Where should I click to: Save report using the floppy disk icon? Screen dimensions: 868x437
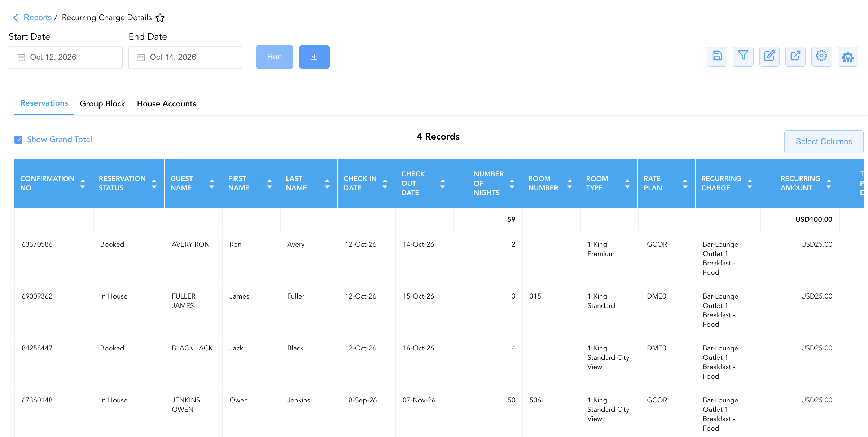pos(717,56)
